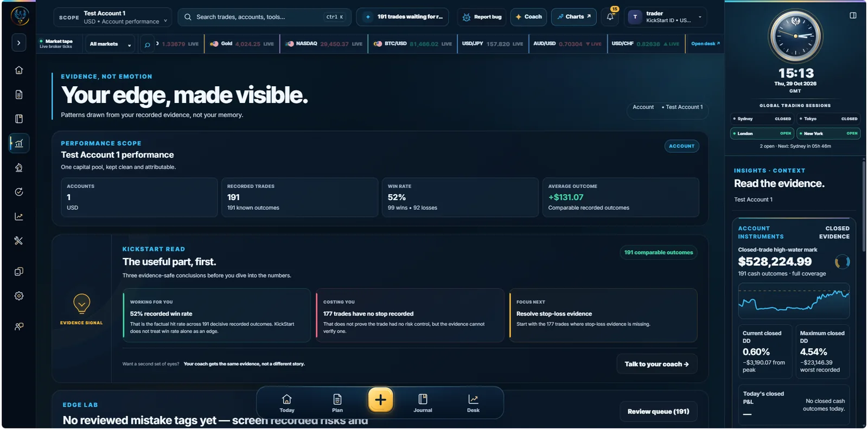Open the notifications bell with 15 badge
Viewport: 868px width, 430px height.
pos(610,17)
